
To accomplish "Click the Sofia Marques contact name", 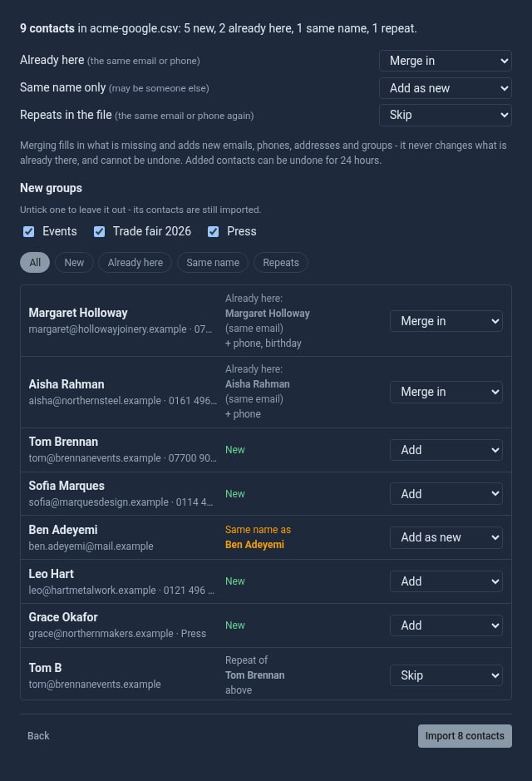I will click(x=66, y=486).
